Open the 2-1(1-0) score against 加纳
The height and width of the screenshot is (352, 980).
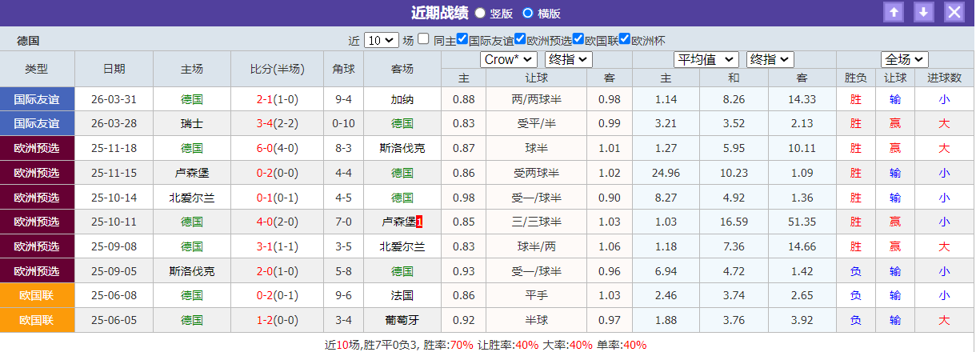coord(277,99)
